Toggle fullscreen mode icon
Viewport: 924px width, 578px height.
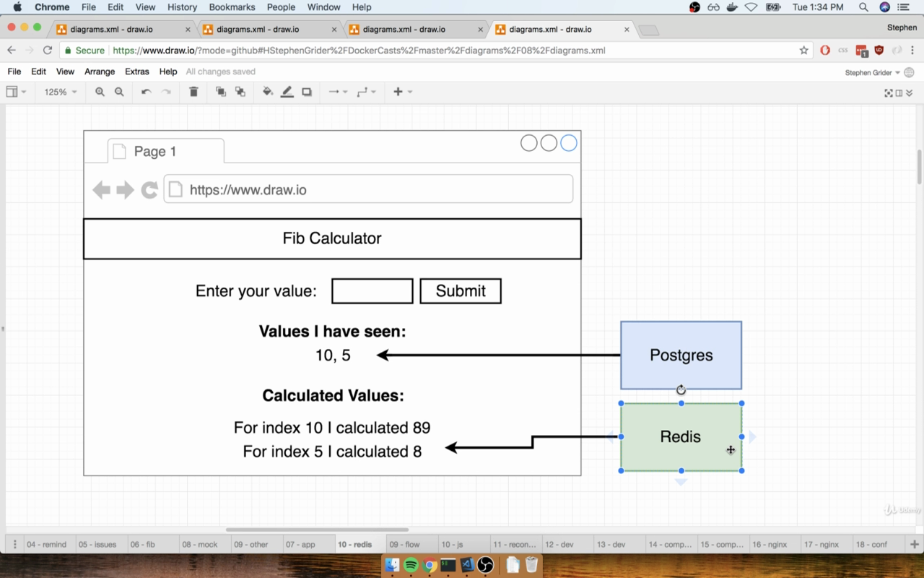(889, 92)
